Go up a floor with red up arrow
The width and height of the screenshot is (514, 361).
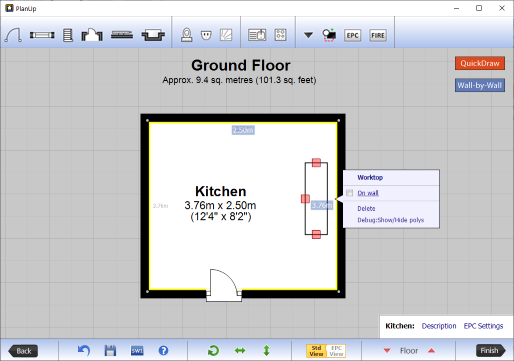point(431,350)
